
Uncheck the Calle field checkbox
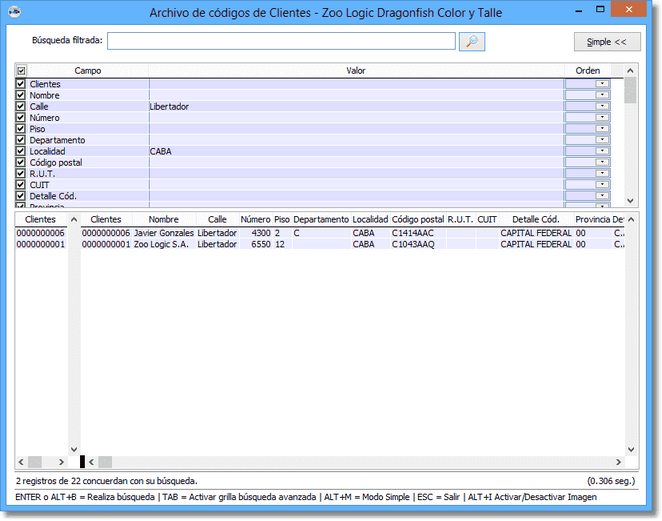point(20,106)
